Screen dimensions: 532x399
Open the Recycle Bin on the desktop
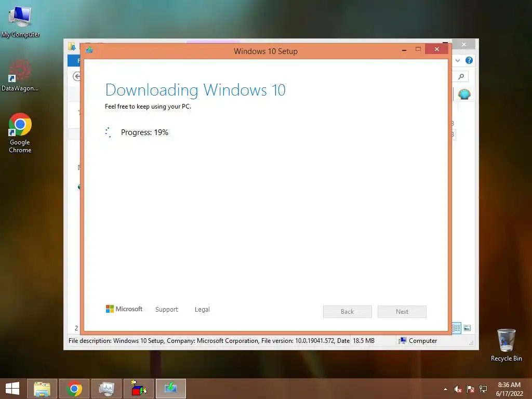click(x=506, y=345)
